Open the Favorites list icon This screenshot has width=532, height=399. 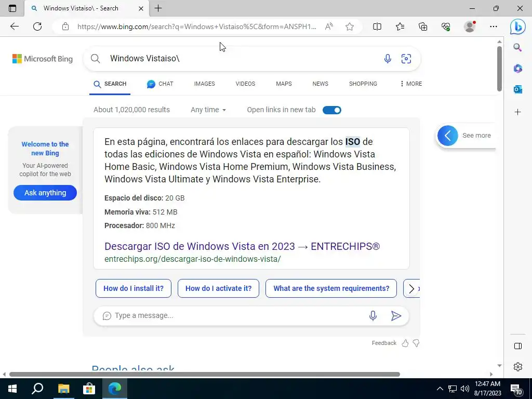[x=400, y=26]
